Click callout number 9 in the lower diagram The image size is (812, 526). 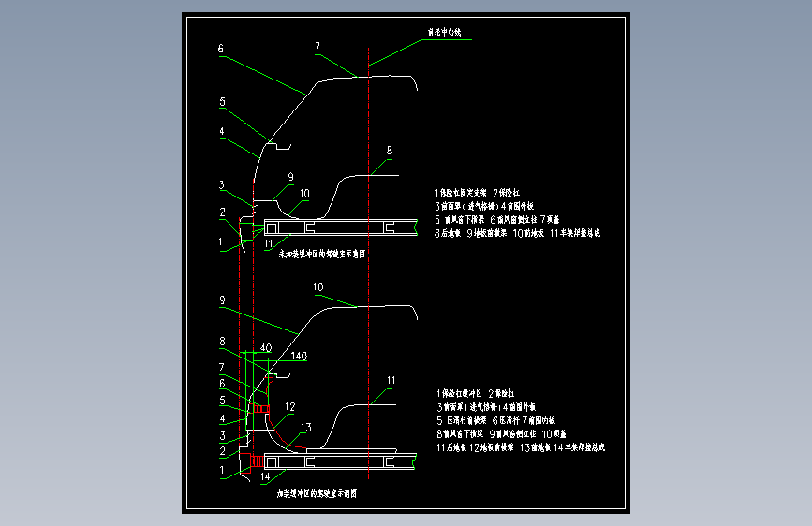[222, 300]
